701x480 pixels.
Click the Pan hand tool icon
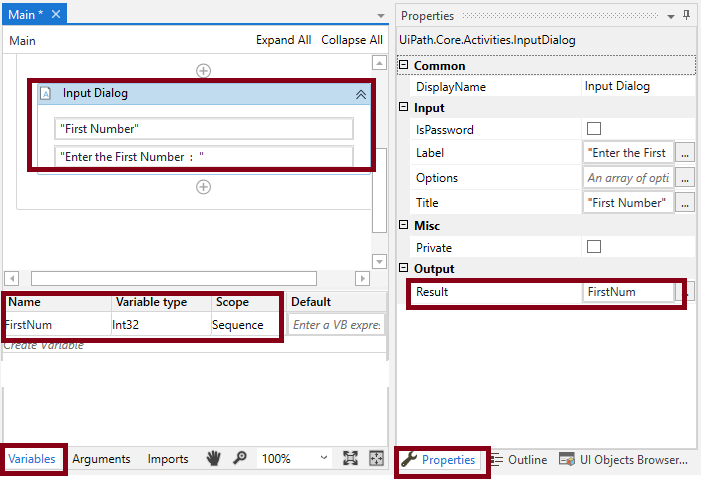click(x=213, y=458)
